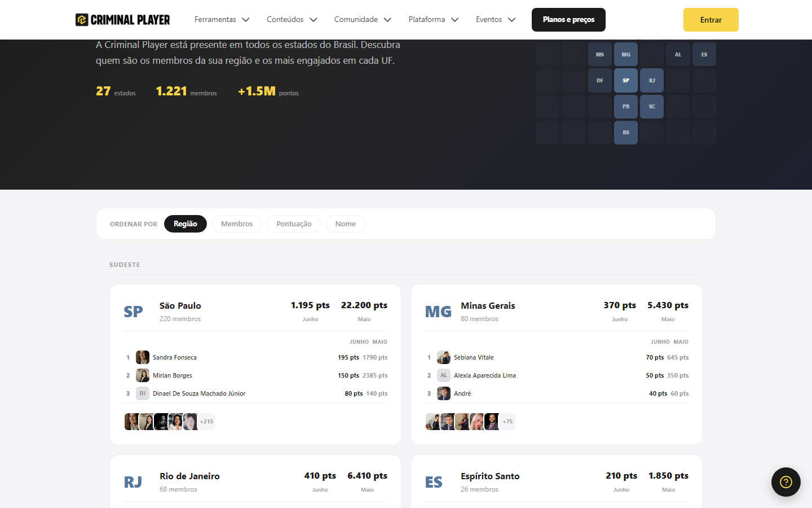Click Sebiana Vitale's avatar photo
Screen dimensions: 812x508
point(444,357)
